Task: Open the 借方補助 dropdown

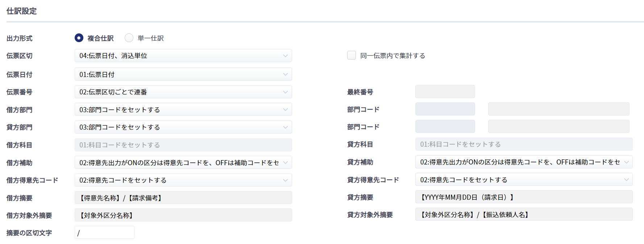Action: tap(183, 163)
